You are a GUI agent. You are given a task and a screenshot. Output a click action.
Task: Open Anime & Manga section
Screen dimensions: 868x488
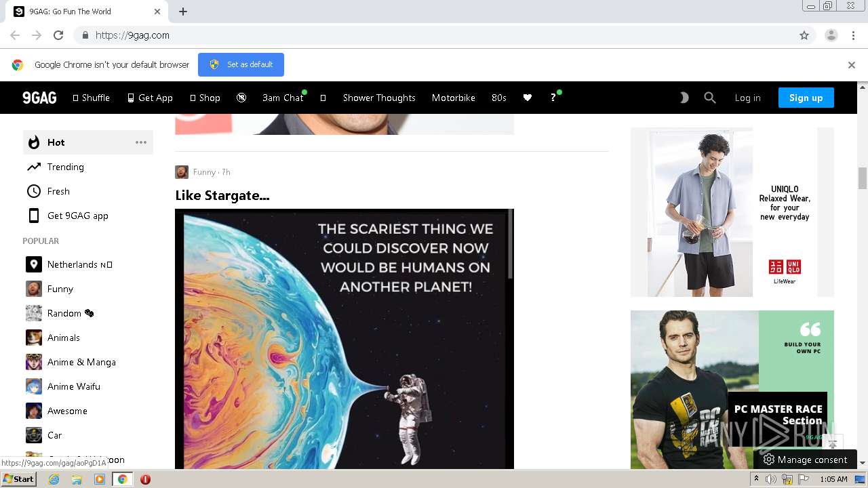point(88,362)
